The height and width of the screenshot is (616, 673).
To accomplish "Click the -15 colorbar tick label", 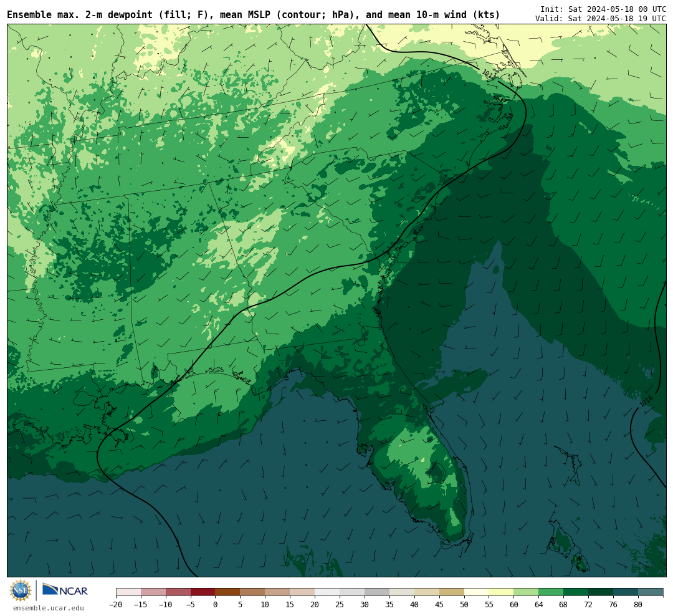I will [x=141, y=605].
